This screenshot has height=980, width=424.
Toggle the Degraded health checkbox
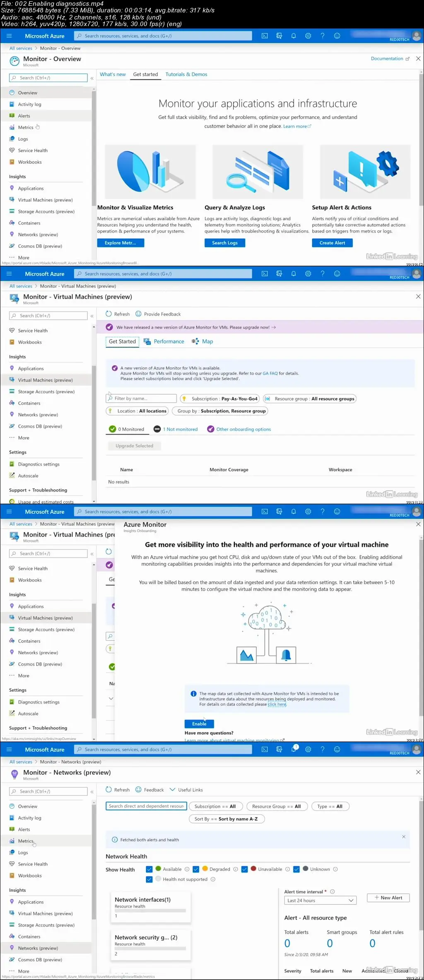click(196, 869)
